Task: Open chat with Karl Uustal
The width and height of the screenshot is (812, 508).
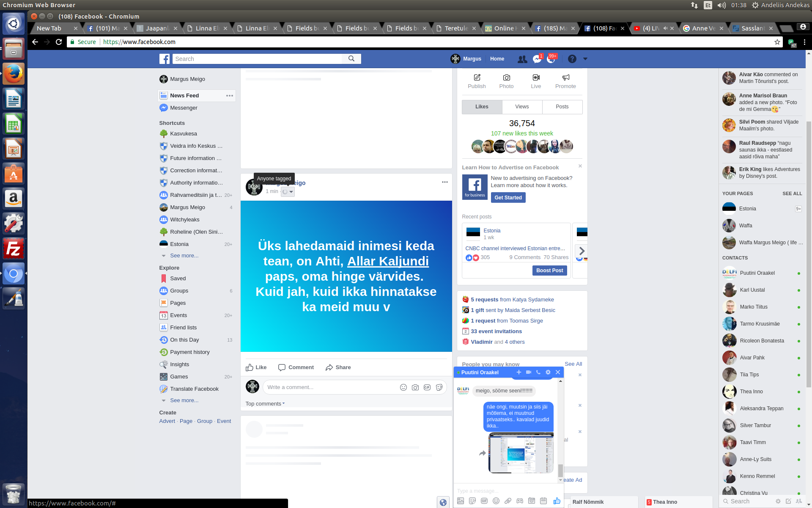Action: coord(762,290)
